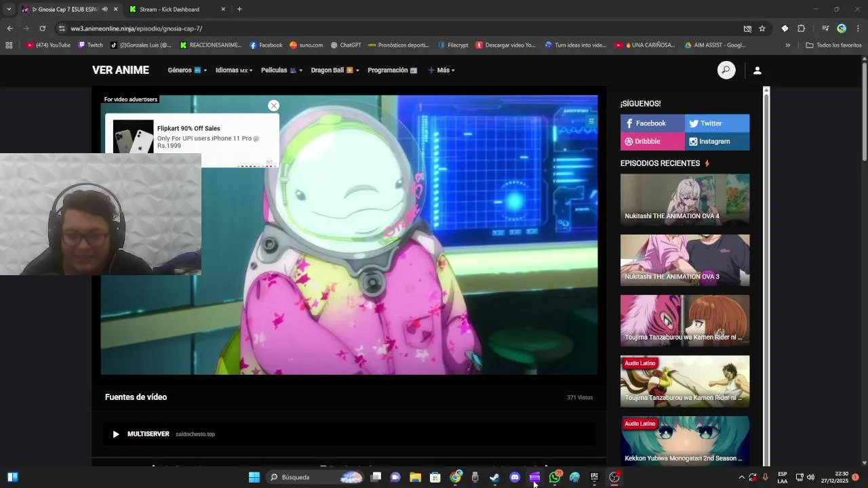Screen dimensions: 868x488
Task: Expand the Películas dropdown menu
Action: click(281, 70)
